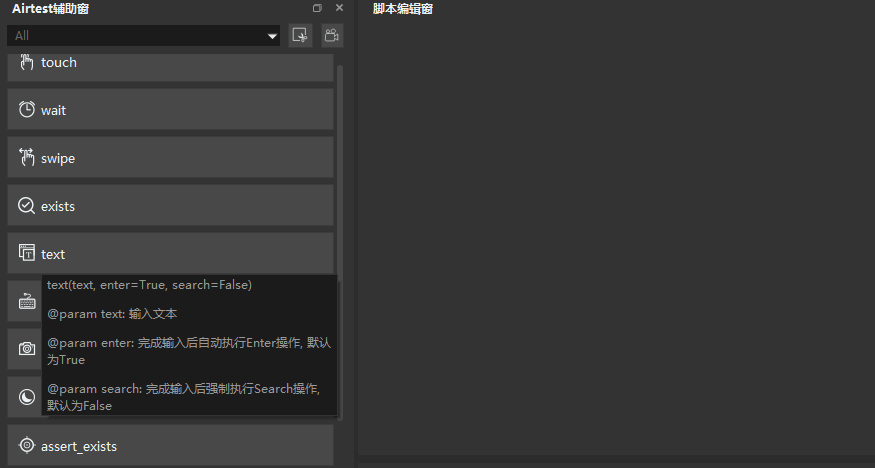This screenshot has height=468, width=875.
Task: Close the Airtest辅助窗 panel
Action: (x=339, y=8)
